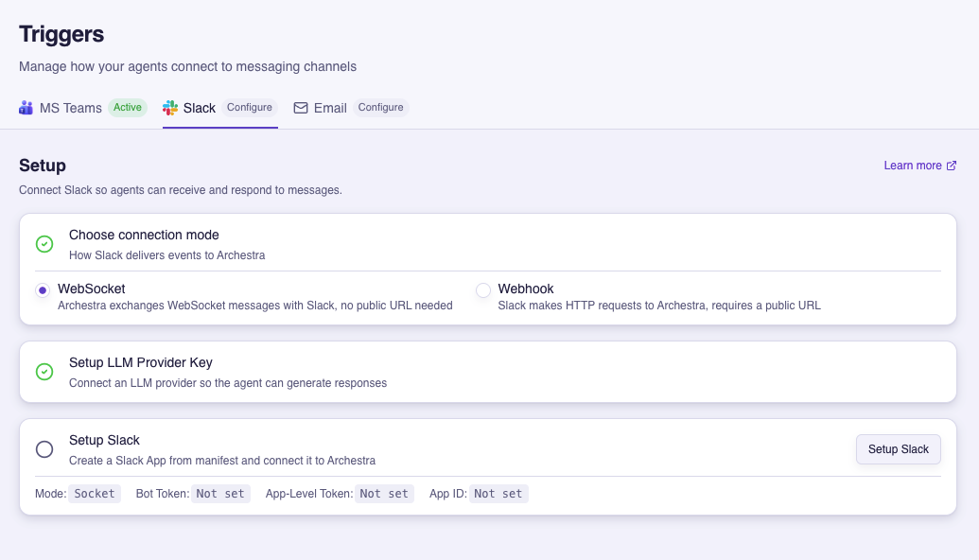The image size is (979, 560).
Task: Click the green checkmark on Setup LLM Provider Key
Action: [44, 372]
